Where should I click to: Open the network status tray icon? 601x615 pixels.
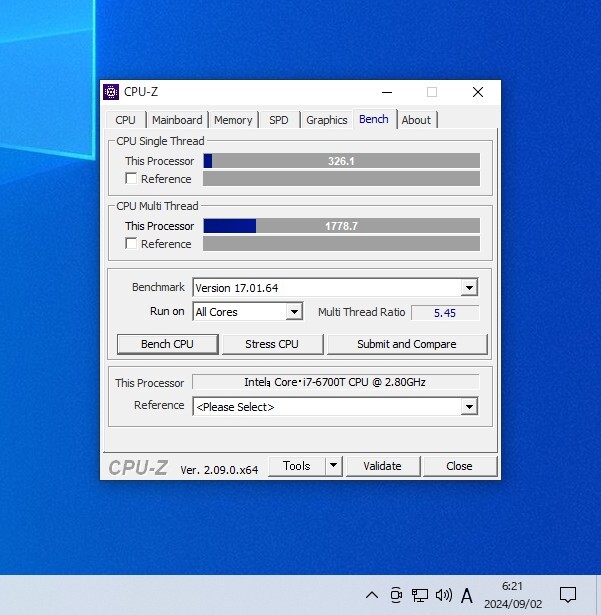(x=419, y=595)
